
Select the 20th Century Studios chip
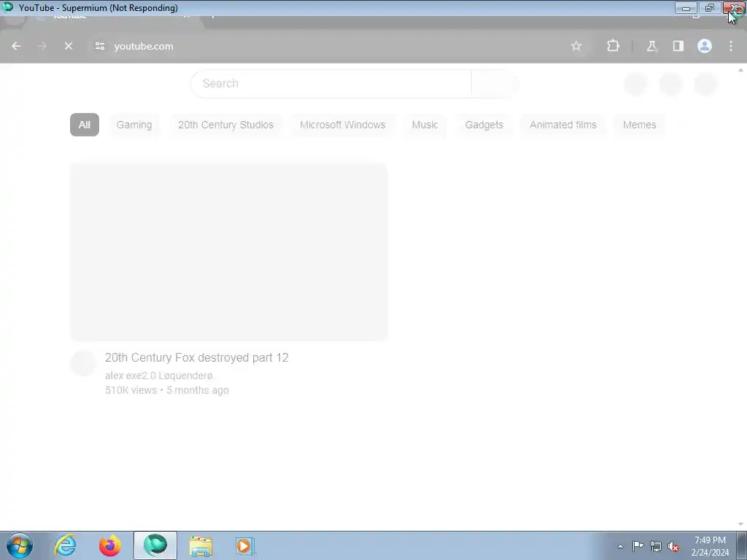click(226, 125)
